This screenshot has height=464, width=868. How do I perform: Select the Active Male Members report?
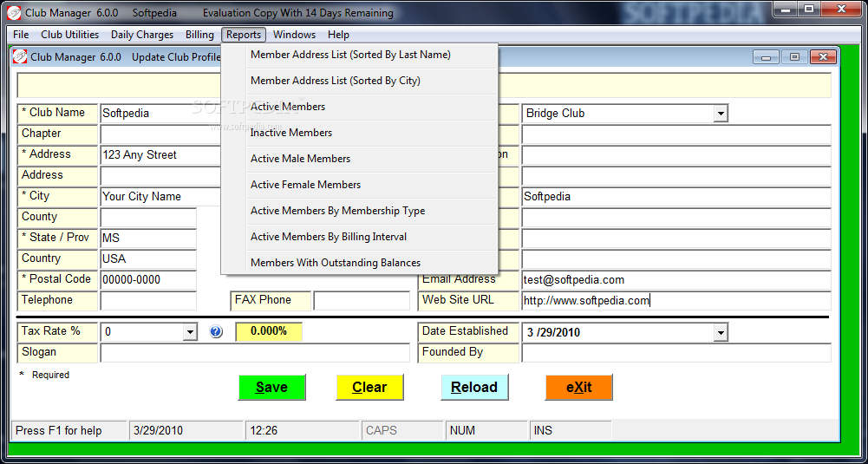tap(371, 159)
